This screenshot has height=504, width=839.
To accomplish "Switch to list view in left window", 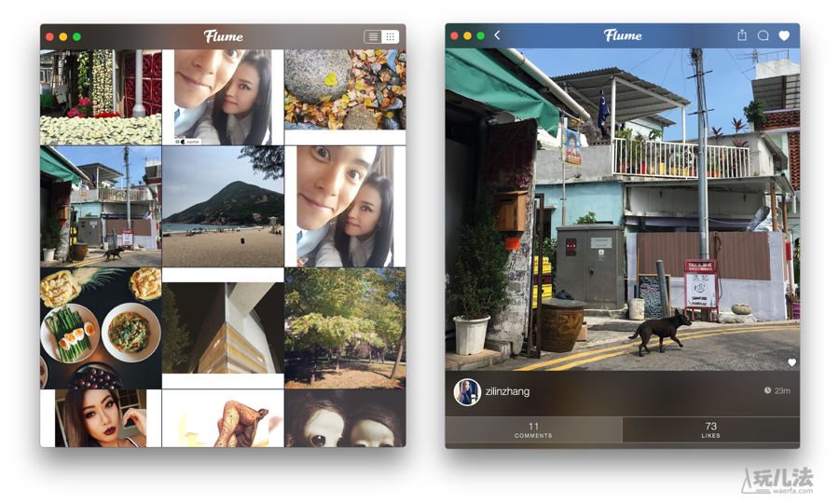I will [x=373, y=37].
